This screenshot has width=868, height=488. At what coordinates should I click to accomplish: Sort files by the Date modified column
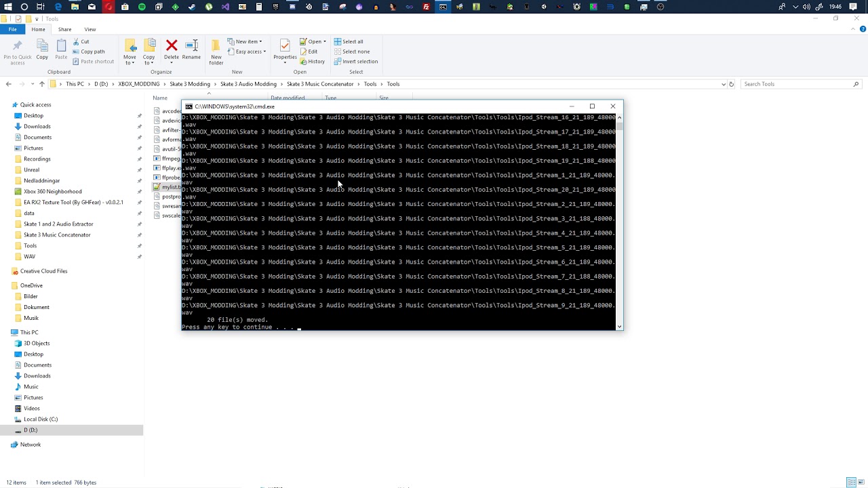pos(288,98)
